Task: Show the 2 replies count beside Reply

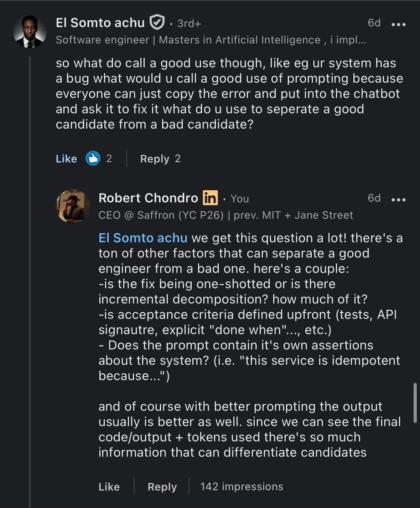Action: tap(178, 159)
